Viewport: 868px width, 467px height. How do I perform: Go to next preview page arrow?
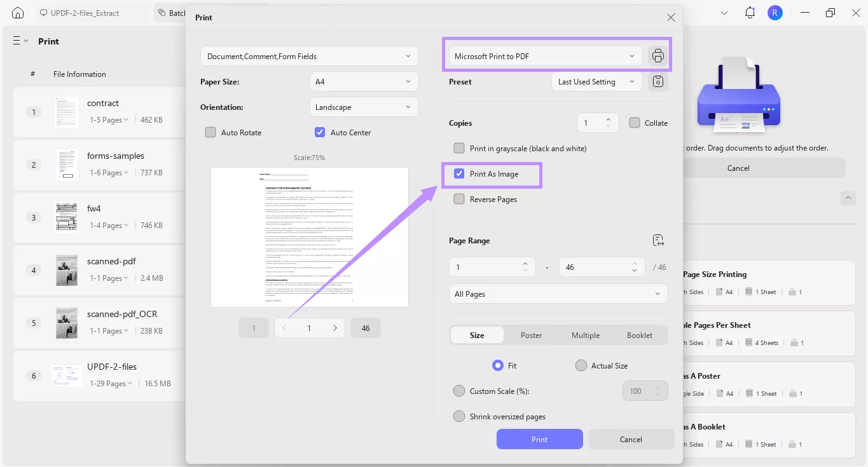pos(334,328)
